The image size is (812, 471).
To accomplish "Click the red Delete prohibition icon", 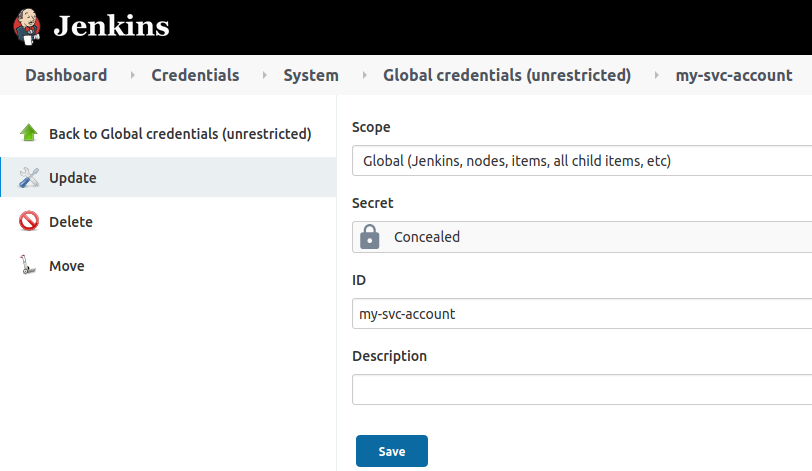I will tap(29, 222).
